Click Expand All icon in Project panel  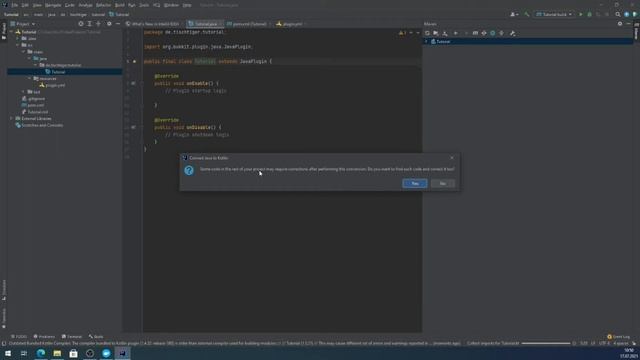tap(89, 24)
